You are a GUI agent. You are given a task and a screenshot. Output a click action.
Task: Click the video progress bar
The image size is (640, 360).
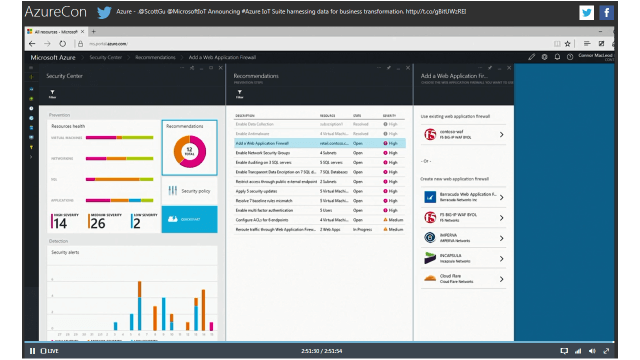319,342
